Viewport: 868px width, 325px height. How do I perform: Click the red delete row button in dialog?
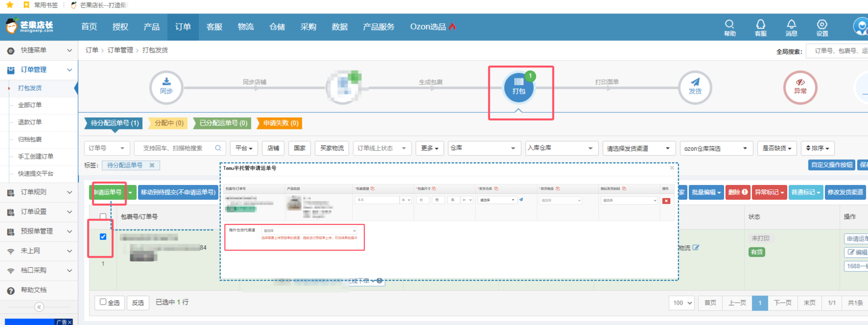click(x=666, y=201)
